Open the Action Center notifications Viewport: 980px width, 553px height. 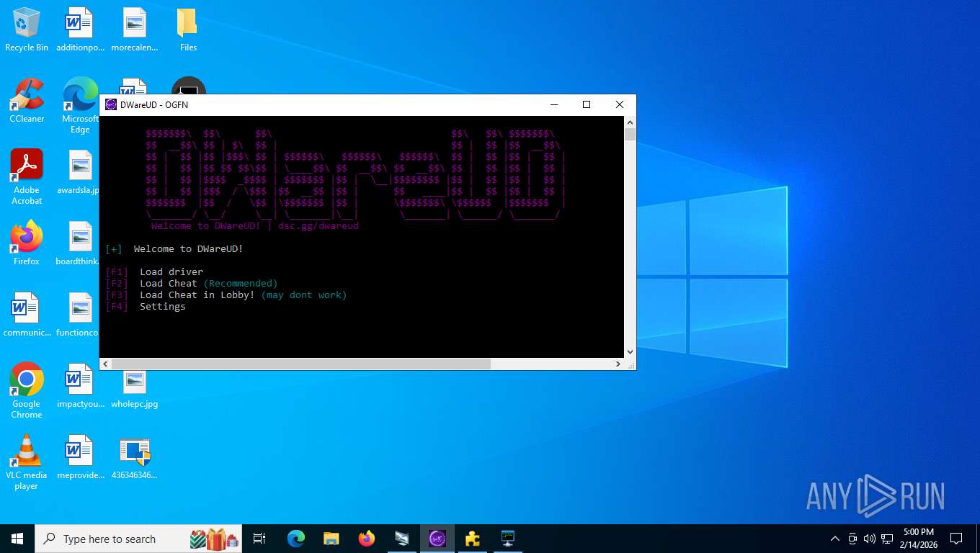(x=956, y=539)
